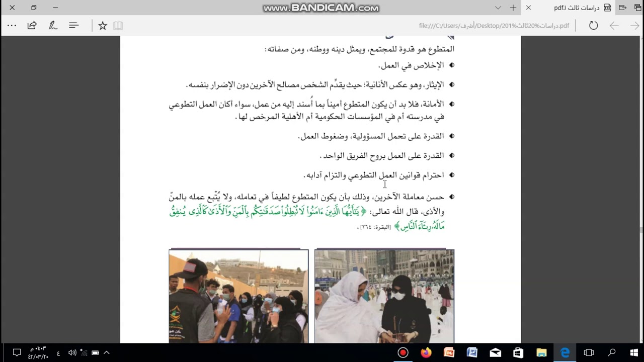Viewport: 644px width, 362px height.
Task: Click the Wi-Fi network tray icon
Action: 84,352
